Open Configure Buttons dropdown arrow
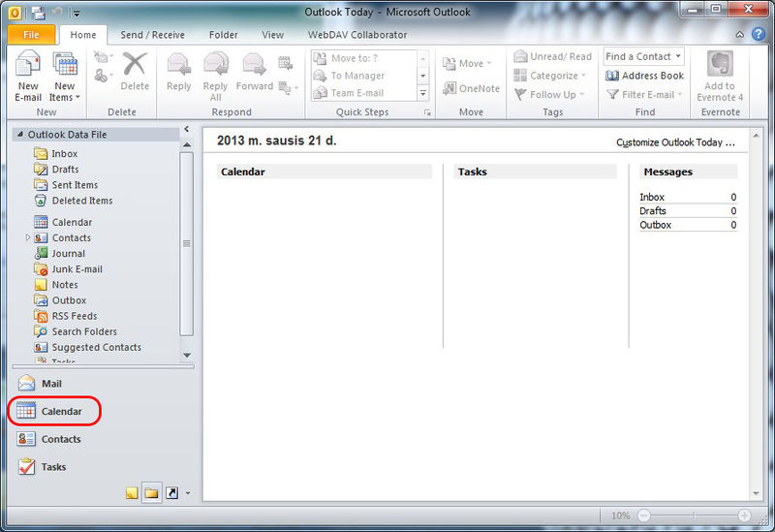This screenshot has height=532, width=775. click(x=188, y=493)
